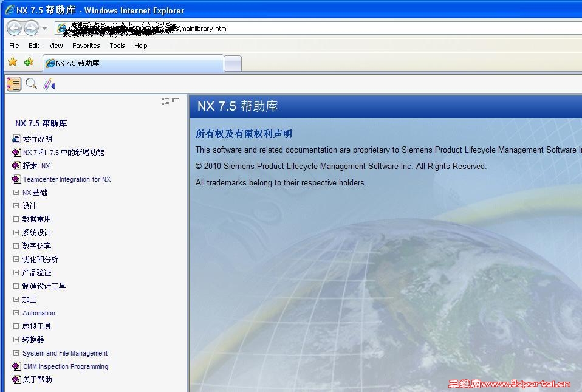Open the Help menu
The width and height of the screenshot is (582, 392).
141,46
